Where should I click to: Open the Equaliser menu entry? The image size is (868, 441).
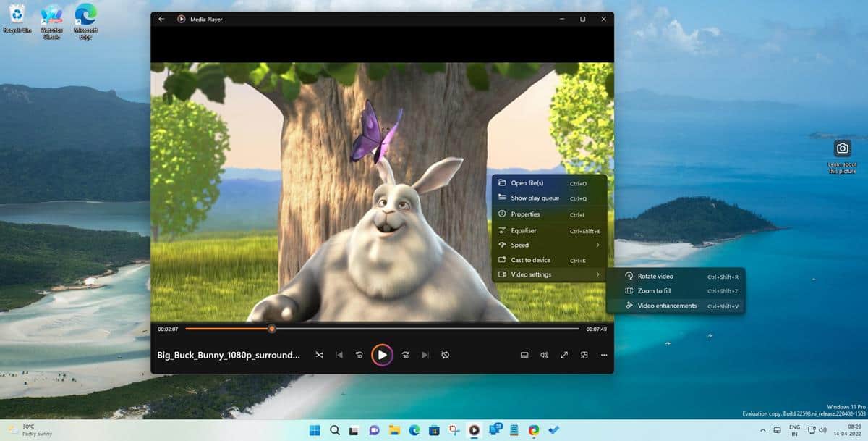pos(549,230)
